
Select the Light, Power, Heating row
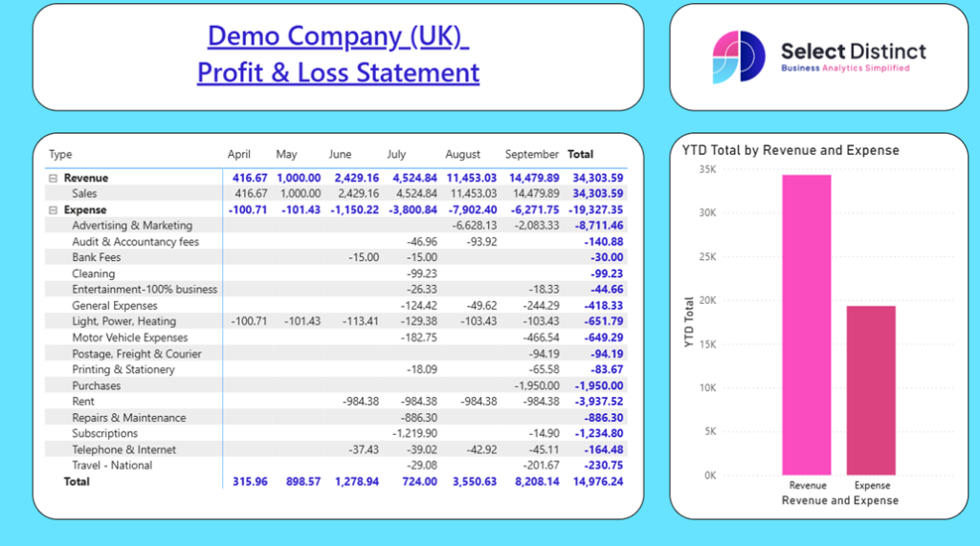pyautogui.click(x=123, y=321)
